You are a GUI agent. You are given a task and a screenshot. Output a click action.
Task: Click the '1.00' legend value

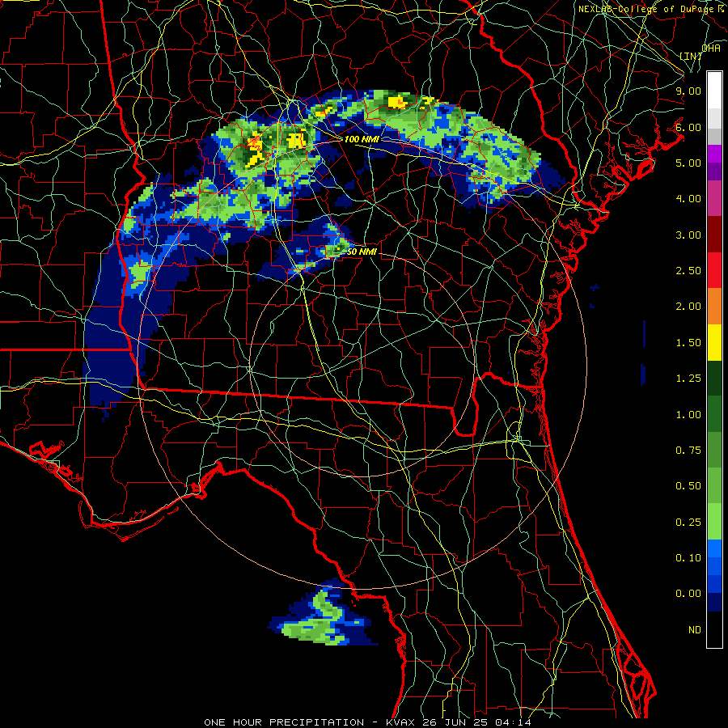click(x=688, y=415)
